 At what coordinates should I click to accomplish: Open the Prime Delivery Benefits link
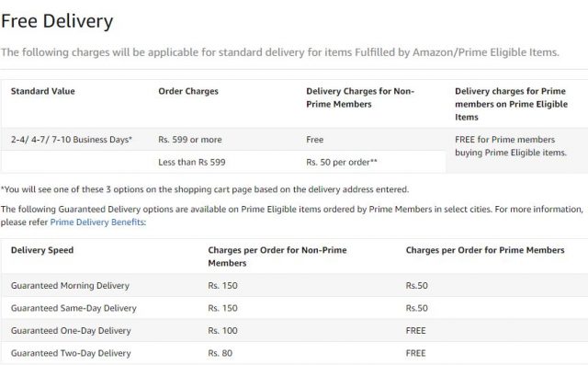(97, 222)
